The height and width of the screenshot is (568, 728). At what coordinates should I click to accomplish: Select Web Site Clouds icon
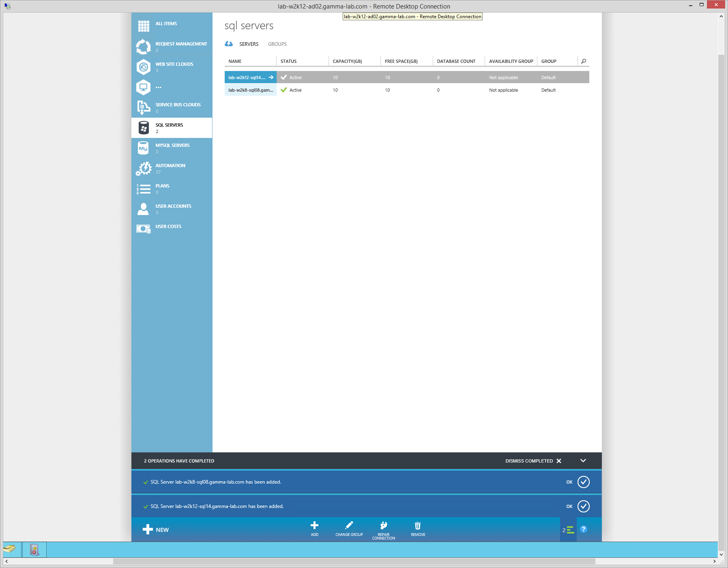[x=144, y=67]
